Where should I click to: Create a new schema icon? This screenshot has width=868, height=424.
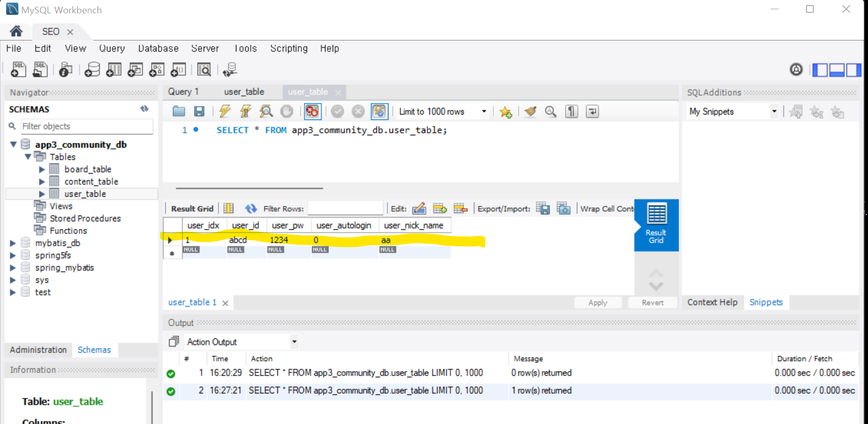pyautogui.click(x=92, y=70)
